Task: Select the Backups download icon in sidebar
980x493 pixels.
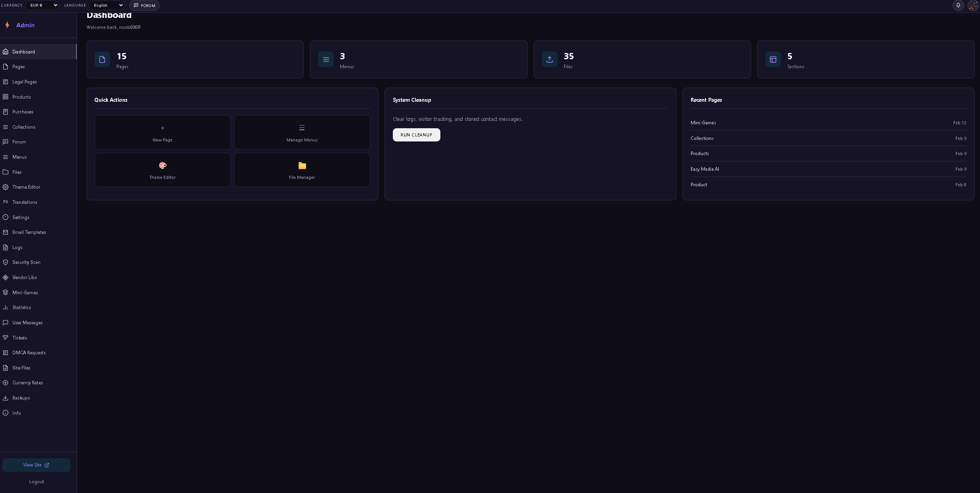Action: tap(5, 398)
